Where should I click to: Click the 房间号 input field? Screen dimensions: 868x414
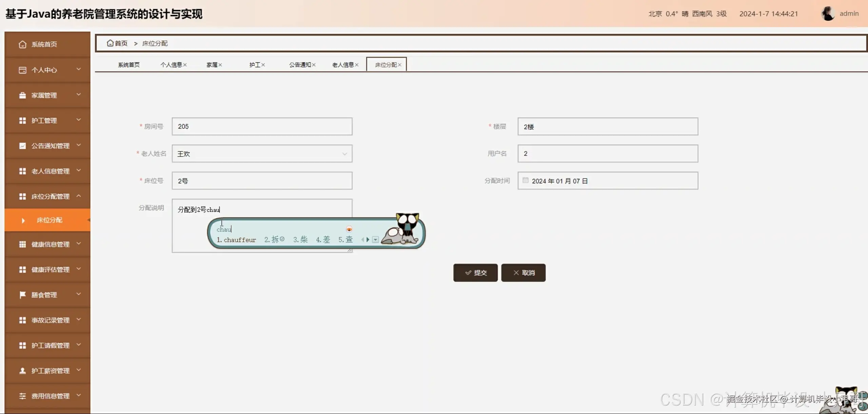(262, 126)
